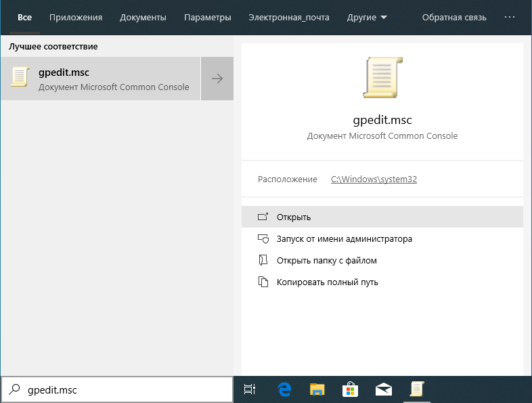
Task: Choose Запуск от имени администратора
Action: click(x=382, y=238)
